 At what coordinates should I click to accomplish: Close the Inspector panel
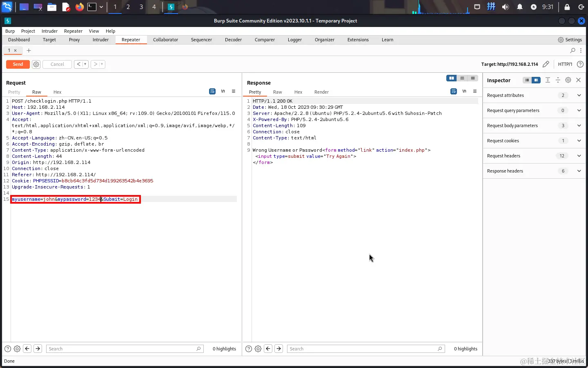pos(578,80)
